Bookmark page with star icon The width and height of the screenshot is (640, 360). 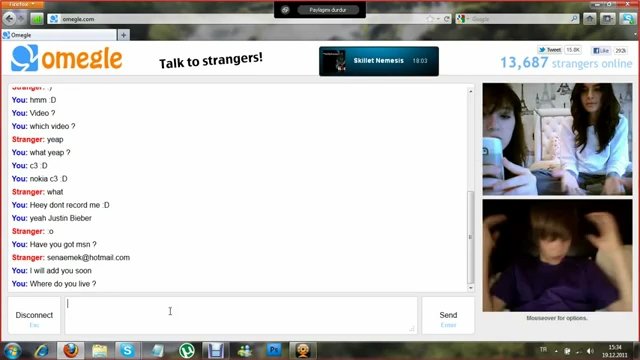pyautogui.click(x=430, y=19)
